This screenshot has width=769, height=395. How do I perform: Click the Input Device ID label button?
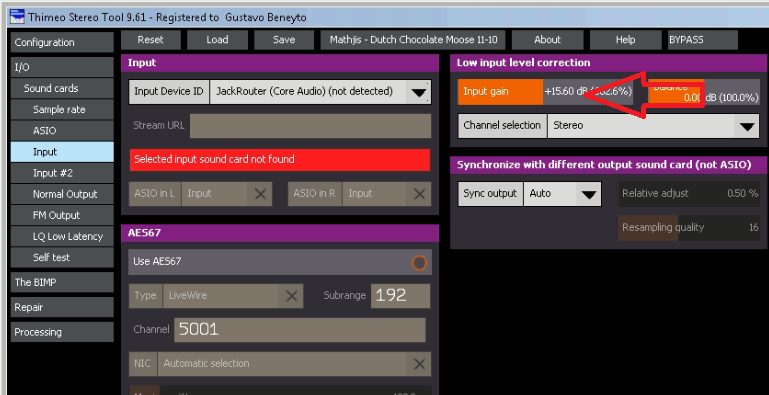169,92
